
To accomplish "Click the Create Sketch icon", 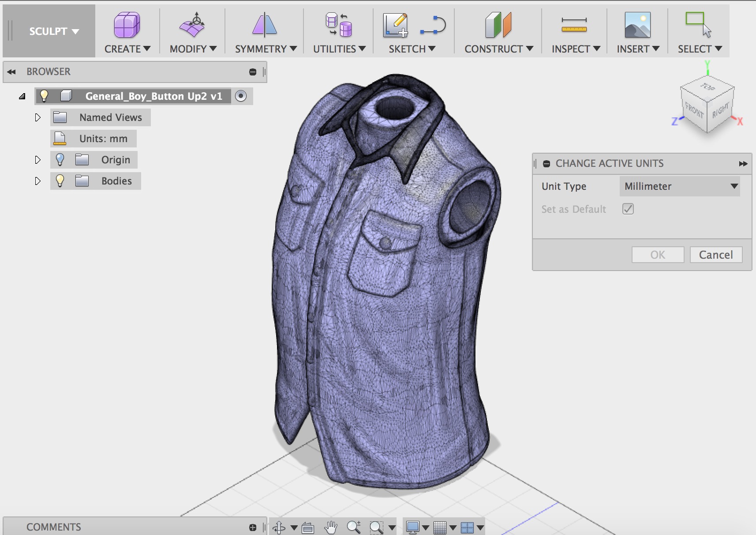I will pos(395,25).
